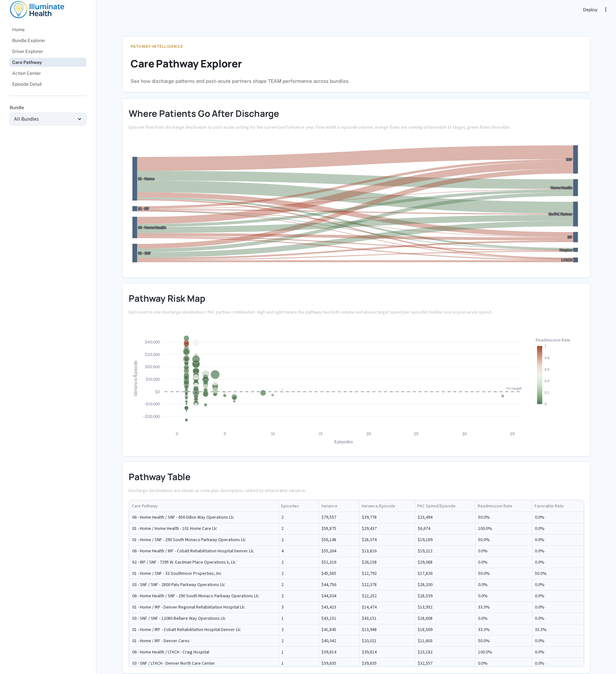Click the 03 - SNF Sankey source node
Image resolution: width=616 pixels, height=674 pixels.
click(x=135, y=253)
